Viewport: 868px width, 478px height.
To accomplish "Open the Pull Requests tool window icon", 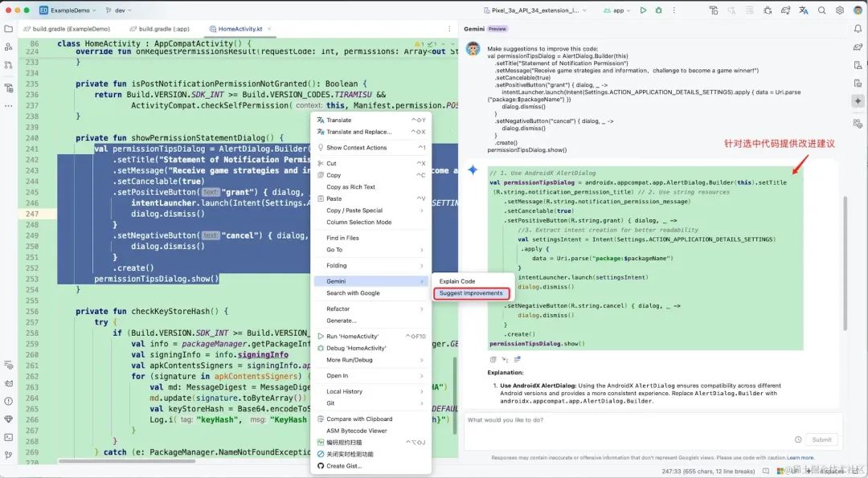I will (x=8, y=65).
